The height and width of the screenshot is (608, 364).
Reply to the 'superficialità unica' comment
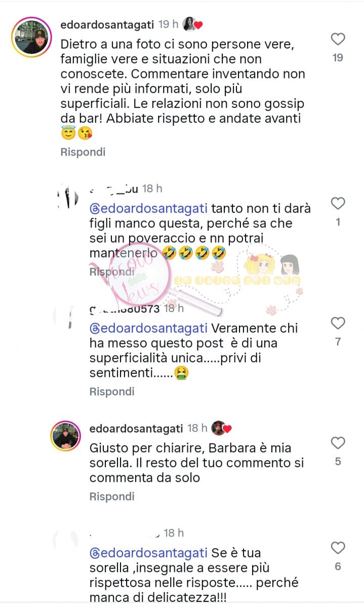112,392
